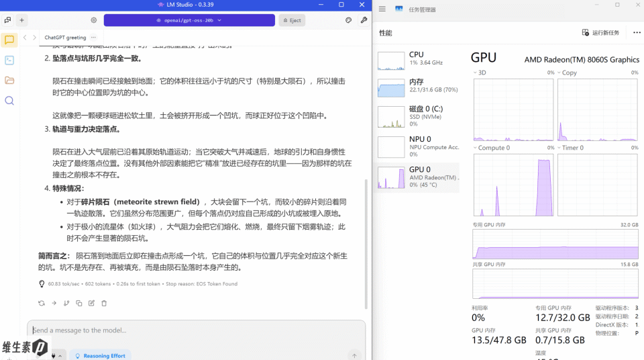The image size is (644, 360).
Task: Open the Developer terminal view in sidebar
Action: (9, 60)
